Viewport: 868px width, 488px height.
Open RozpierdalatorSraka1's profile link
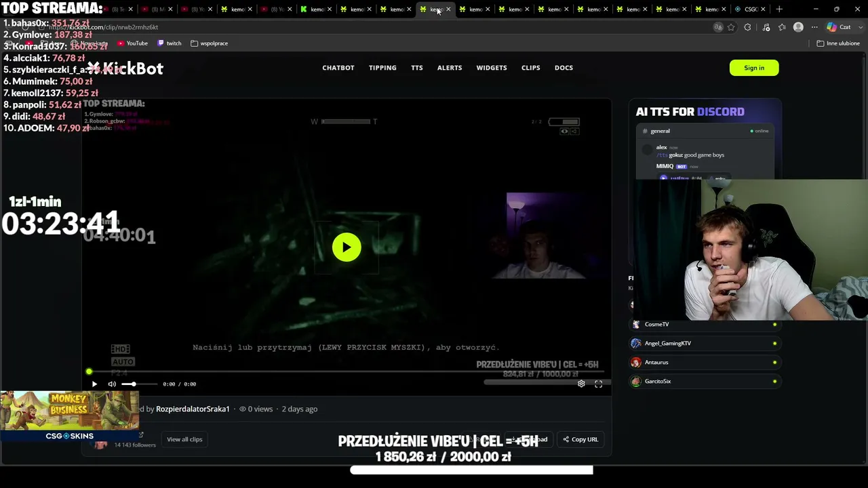coord(193,409)
